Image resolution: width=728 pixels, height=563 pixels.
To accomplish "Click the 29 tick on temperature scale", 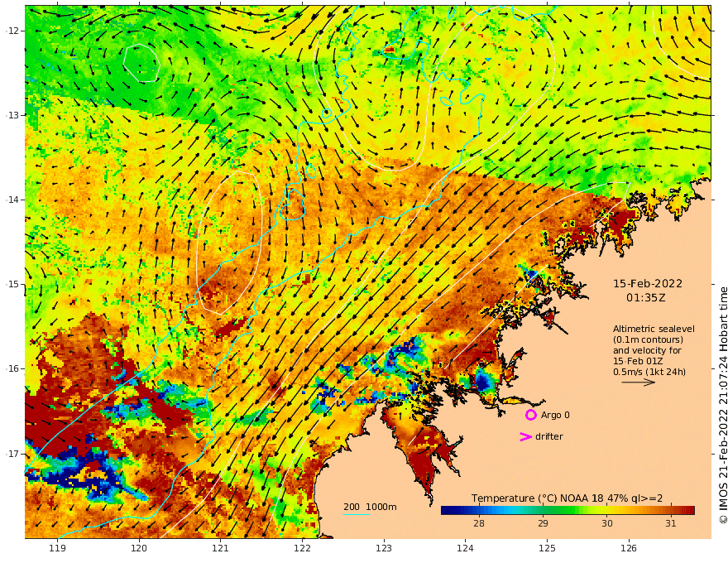I will [543, 523].
